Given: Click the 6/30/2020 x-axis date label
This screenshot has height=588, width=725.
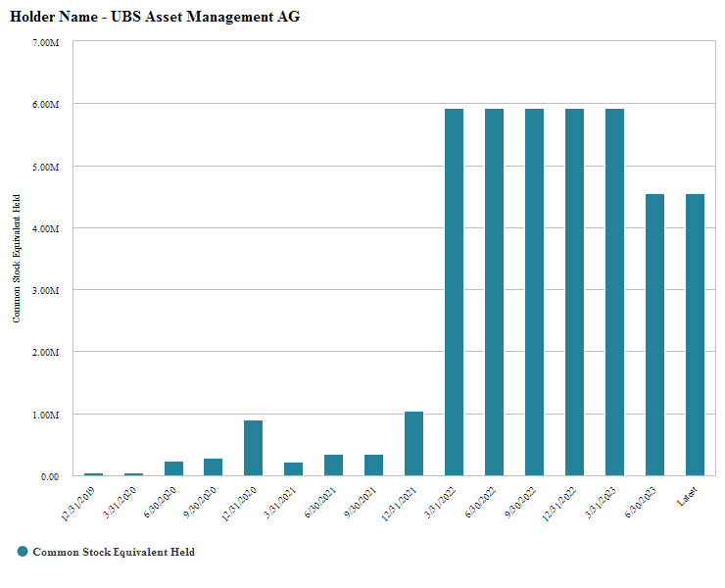Looking at the screenshot, I should click(160, 503).
